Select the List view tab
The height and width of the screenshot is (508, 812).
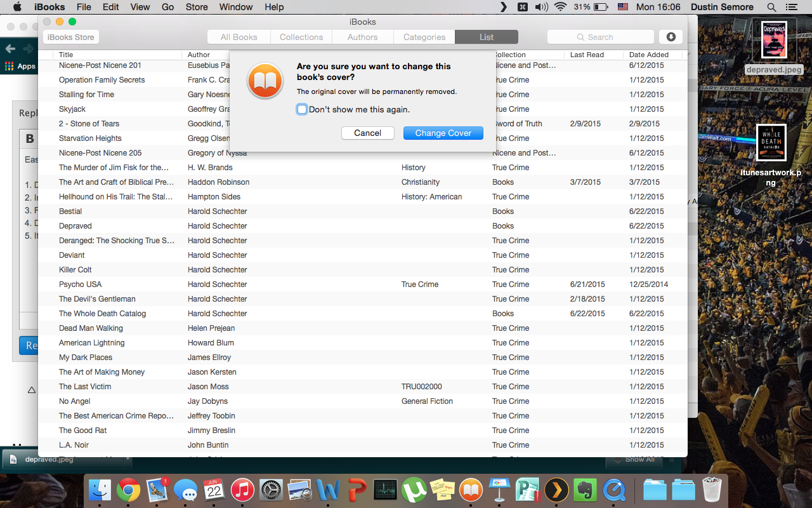click(x=487, y=37)
